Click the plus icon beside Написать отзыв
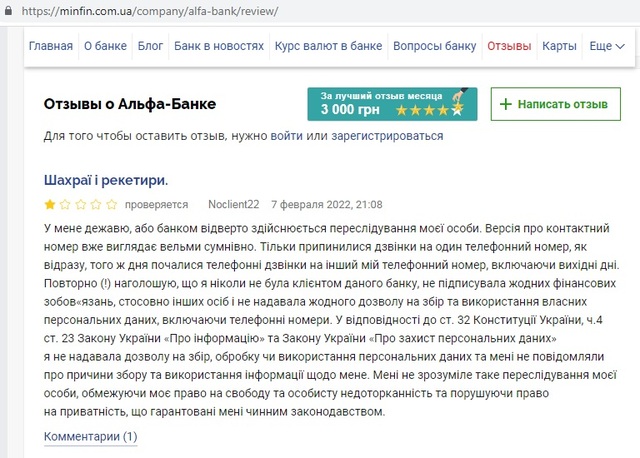 506,104
